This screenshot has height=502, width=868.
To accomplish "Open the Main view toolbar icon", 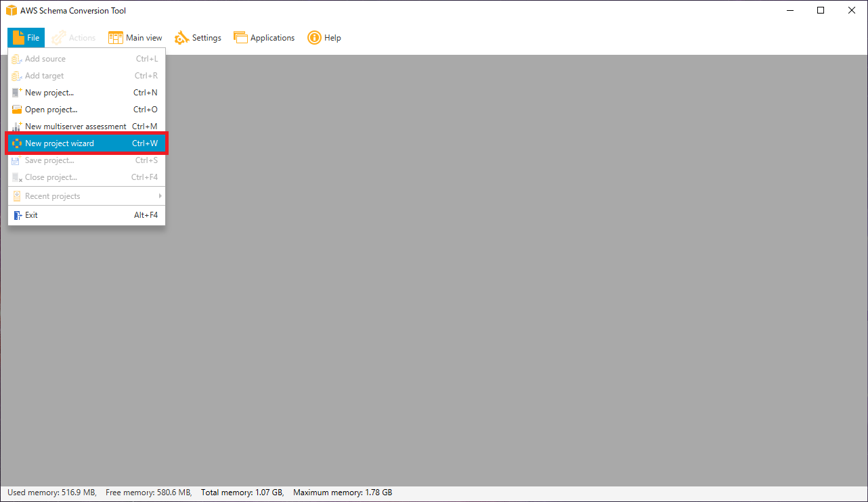I will click(116, 38).
